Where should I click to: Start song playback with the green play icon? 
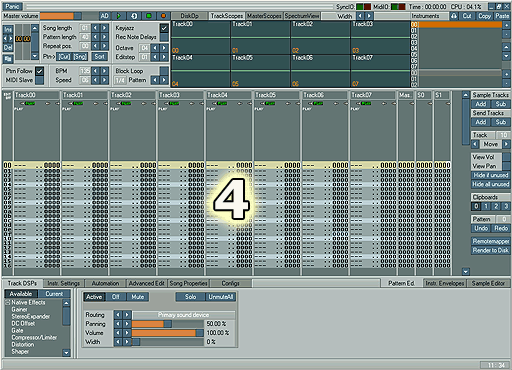(119, 16)
